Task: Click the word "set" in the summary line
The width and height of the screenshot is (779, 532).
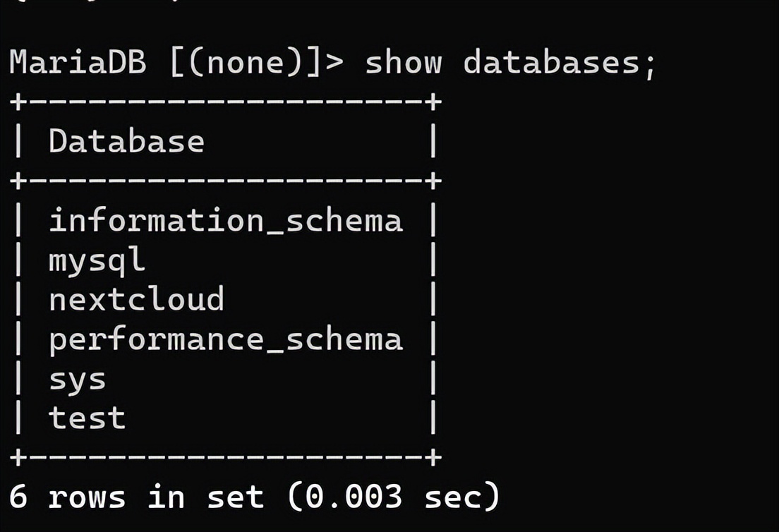Action: [235, 497]
